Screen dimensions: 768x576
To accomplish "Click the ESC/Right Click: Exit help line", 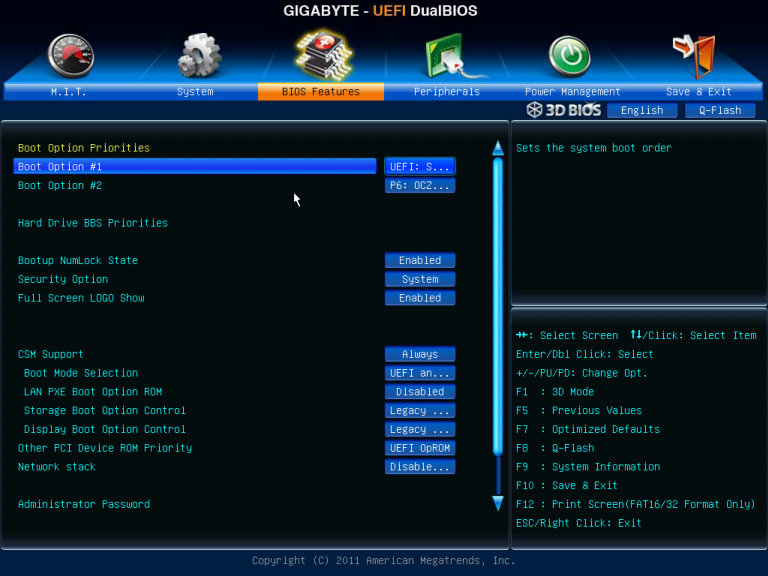I will [578, 523].
